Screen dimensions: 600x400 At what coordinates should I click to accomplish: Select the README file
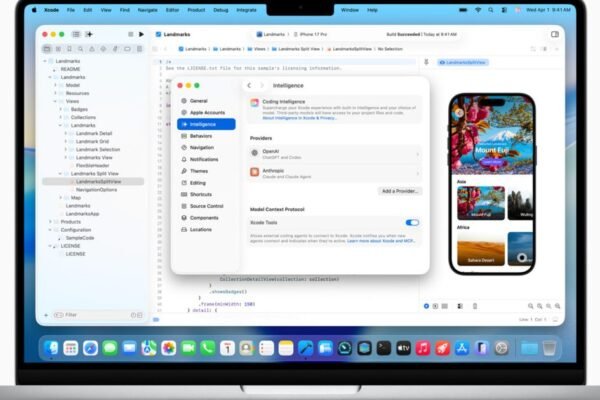pos(70,69)
